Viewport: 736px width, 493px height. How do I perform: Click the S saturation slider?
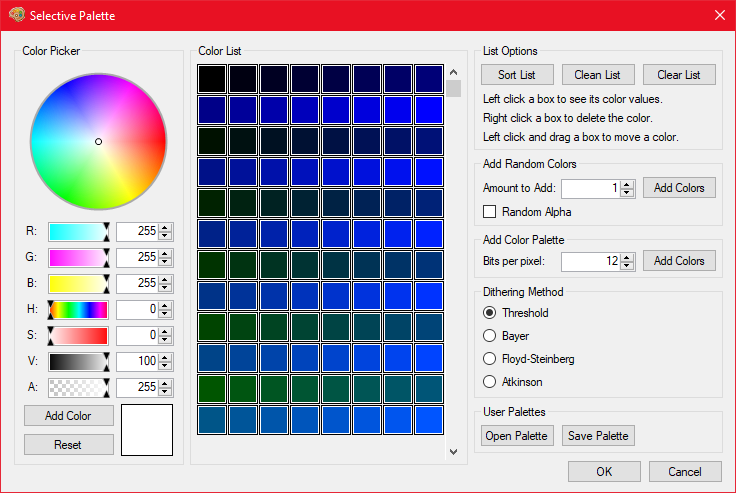78,336
